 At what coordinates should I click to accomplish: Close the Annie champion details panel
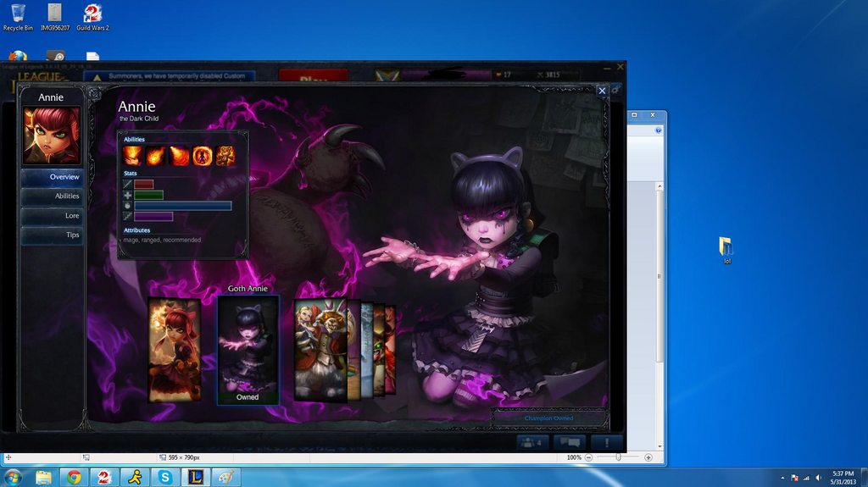602,91
